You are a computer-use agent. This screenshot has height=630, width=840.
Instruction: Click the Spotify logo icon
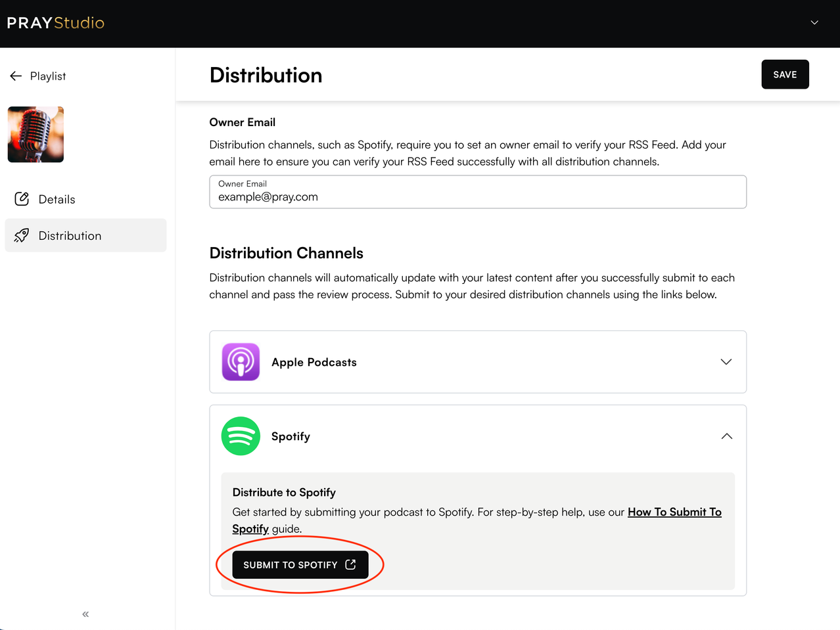click(x=241, y=436)
